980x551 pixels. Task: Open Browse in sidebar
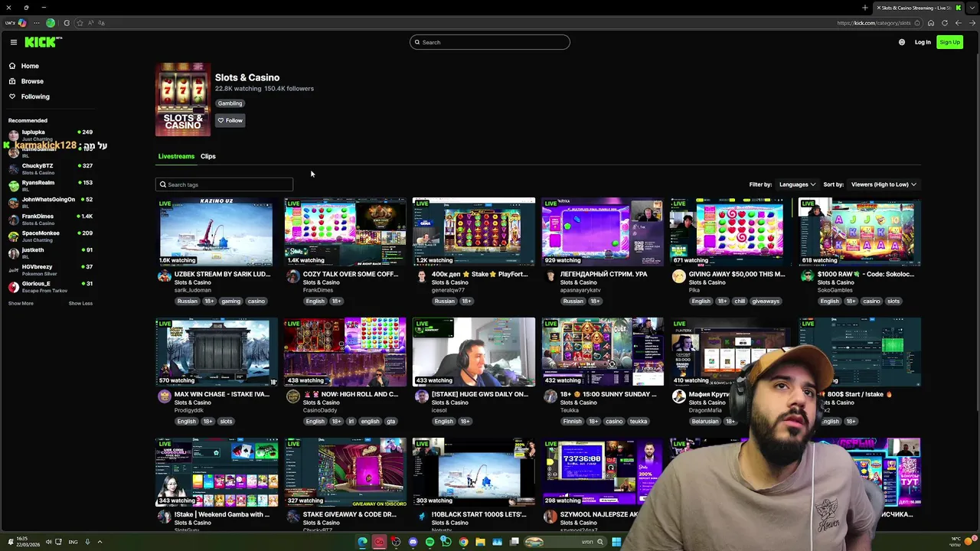click(x=32, y=81)
